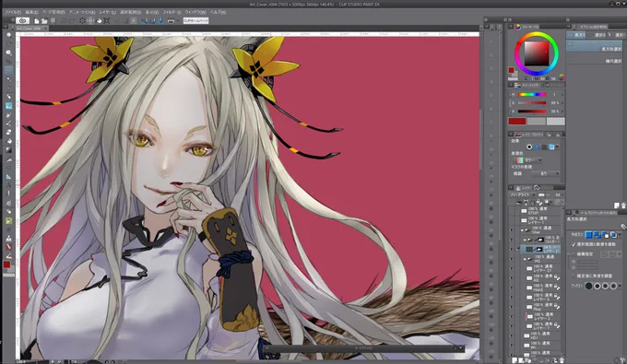The width and height of the screenshot is (627, 364).
Task: Check the 確定後に角度を調整 checkbox
Action: click(573, 276)
